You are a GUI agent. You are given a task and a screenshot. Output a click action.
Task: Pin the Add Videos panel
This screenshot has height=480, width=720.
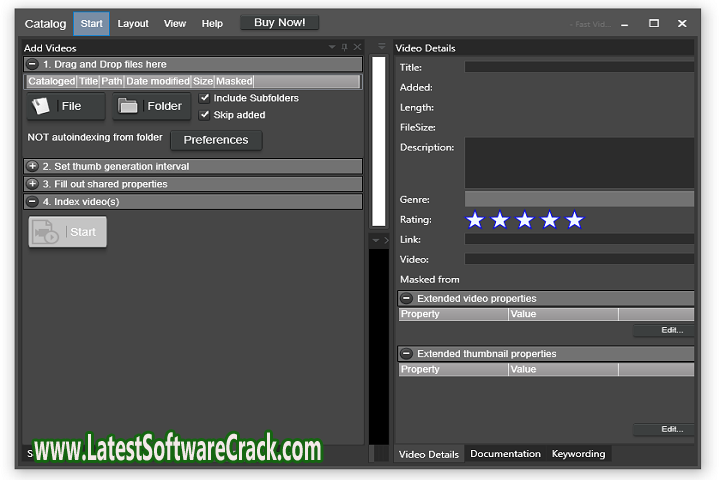[x=345, y=47]
